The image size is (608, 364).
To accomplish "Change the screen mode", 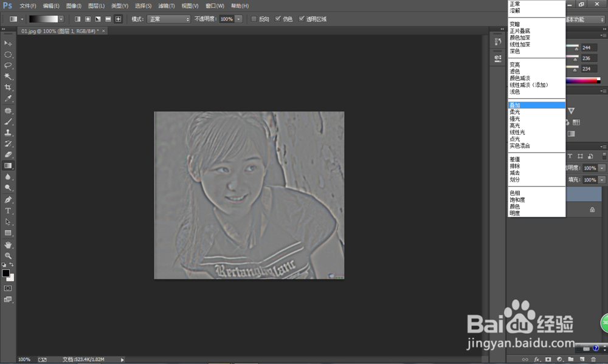I will (8, 299).
